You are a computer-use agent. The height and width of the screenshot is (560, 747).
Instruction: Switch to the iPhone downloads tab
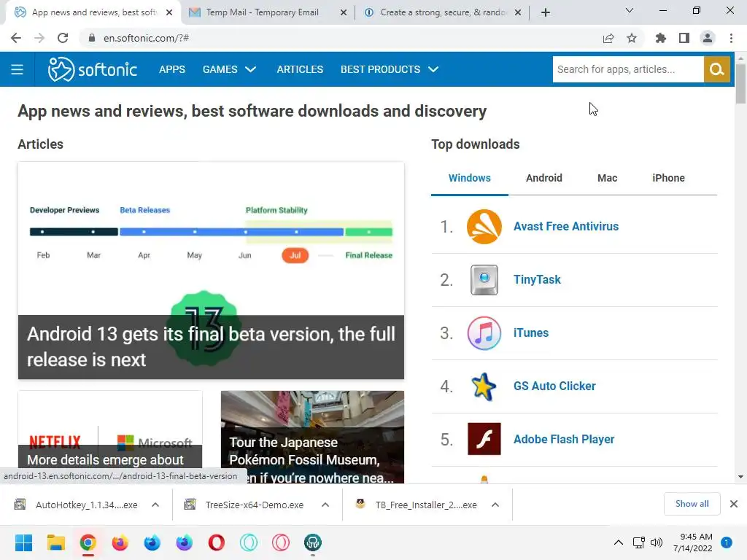[x=668, y=178]
